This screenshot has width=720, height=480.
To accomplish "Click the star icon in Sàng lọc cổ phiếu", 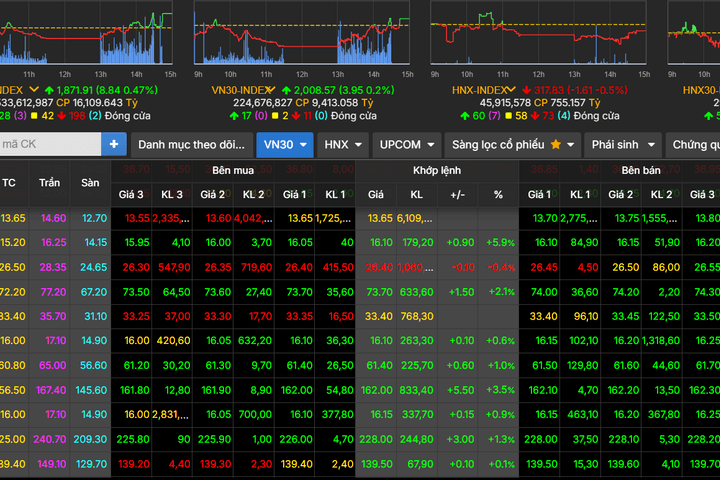I will pyautogui.click(x=556, y=145).
